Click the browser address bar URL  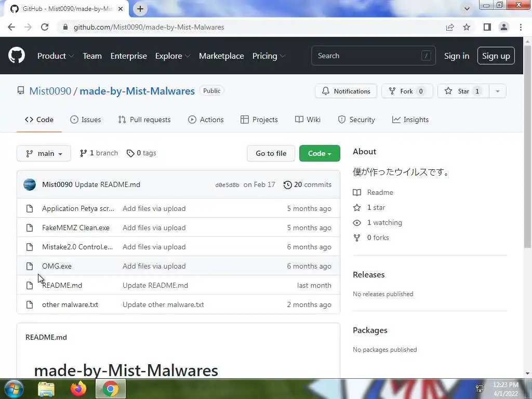[x=149, y=27]
